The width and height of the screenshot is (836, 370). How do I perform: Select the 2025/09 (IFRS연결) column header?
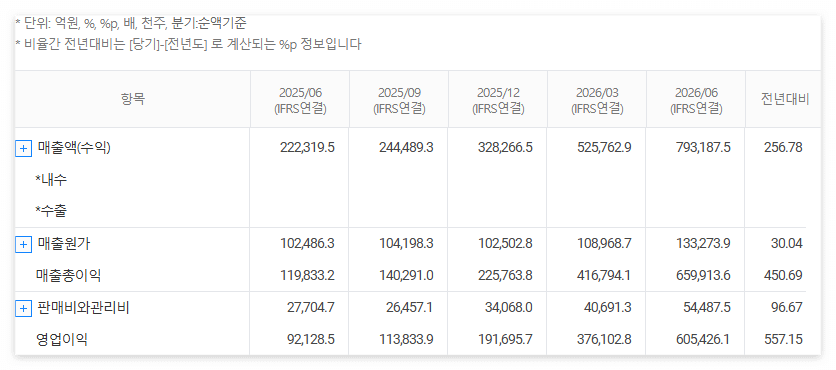[399, 100]
